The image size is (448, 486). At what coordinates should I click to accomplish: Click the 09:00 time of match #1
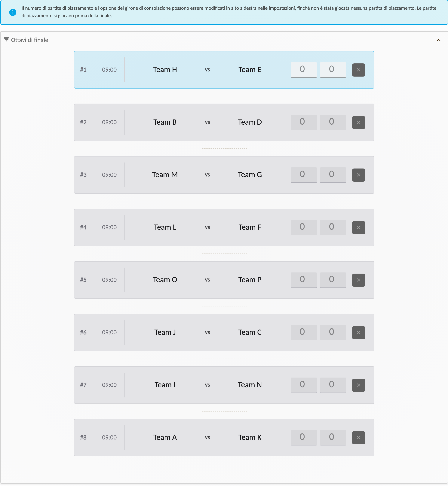109,70
